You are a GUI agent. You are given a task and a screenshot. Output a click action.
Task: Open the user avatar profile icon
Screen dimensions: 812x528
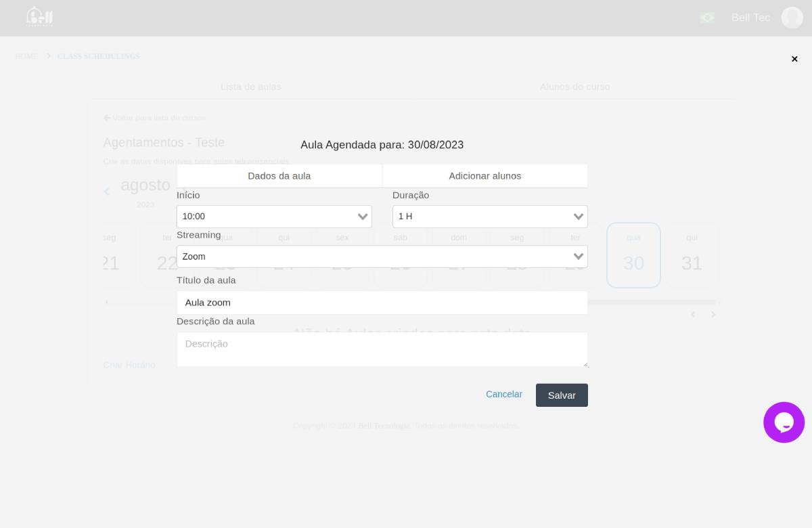(x=792, y=18)
